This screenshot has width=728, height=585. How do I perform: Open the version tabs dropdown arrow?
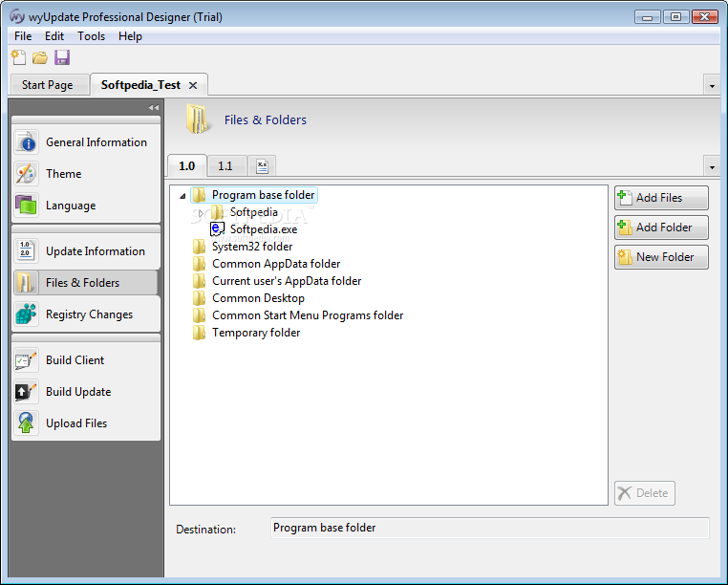(x=712, y=167)
